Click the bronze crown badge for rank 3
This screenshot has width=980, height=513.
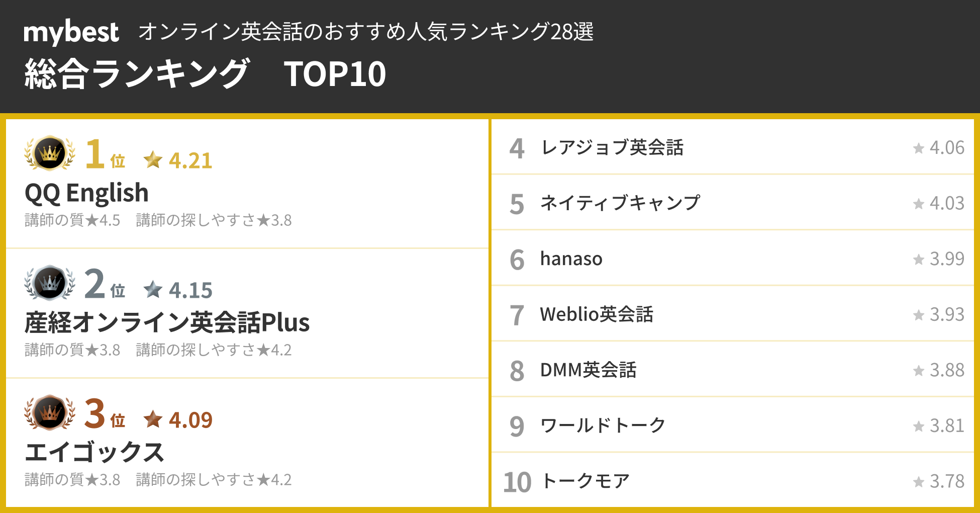click(50, 412)
